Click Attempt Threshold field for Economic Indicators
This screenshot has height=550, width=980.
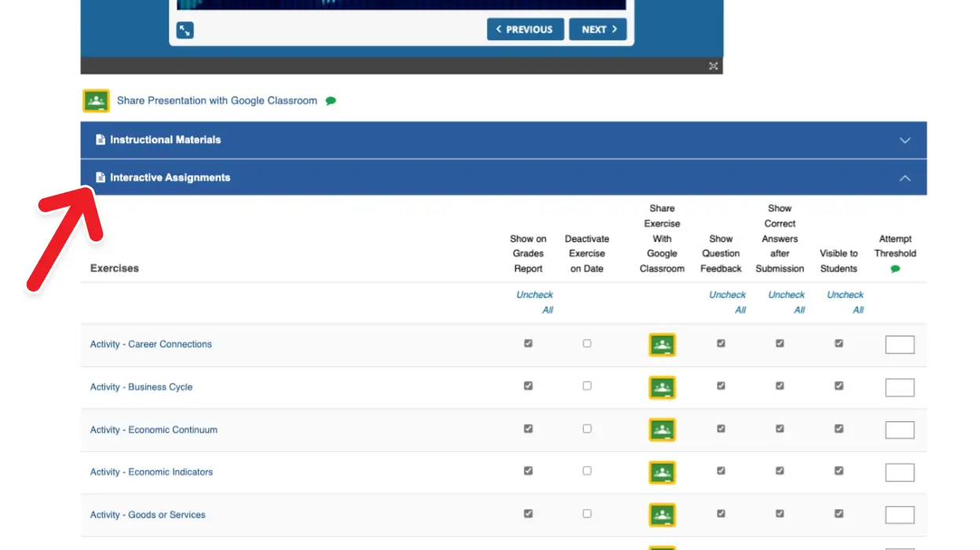coord(900,472)
